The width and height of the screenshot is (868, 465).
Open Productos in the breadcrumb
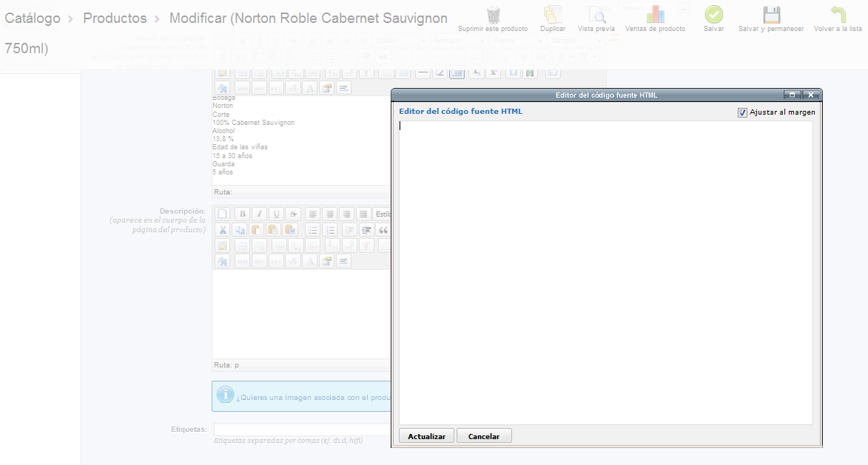[115, 18]
